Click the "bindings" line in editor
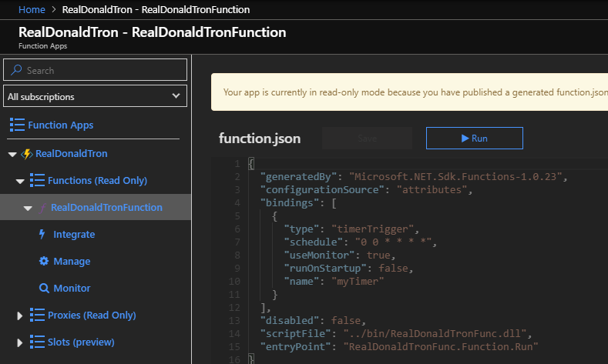Screen dimensions: 608x364 [x=298, y=203]
